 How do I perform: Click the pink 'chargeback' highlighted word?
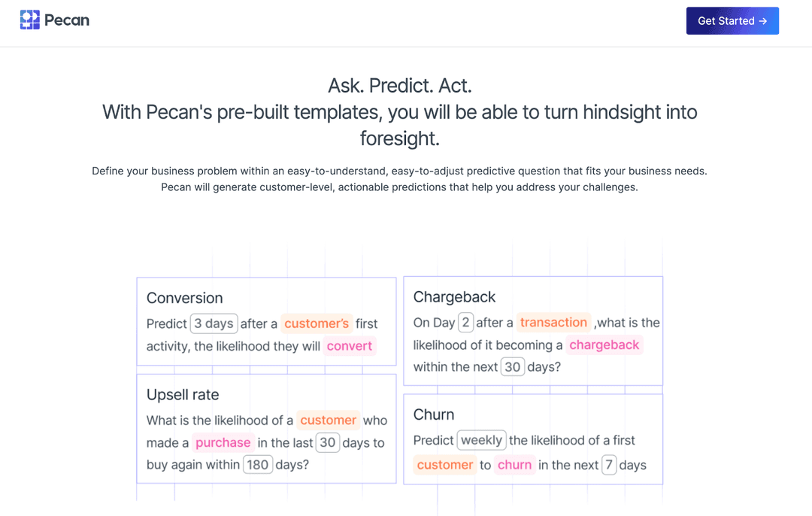tap(604, 345)
